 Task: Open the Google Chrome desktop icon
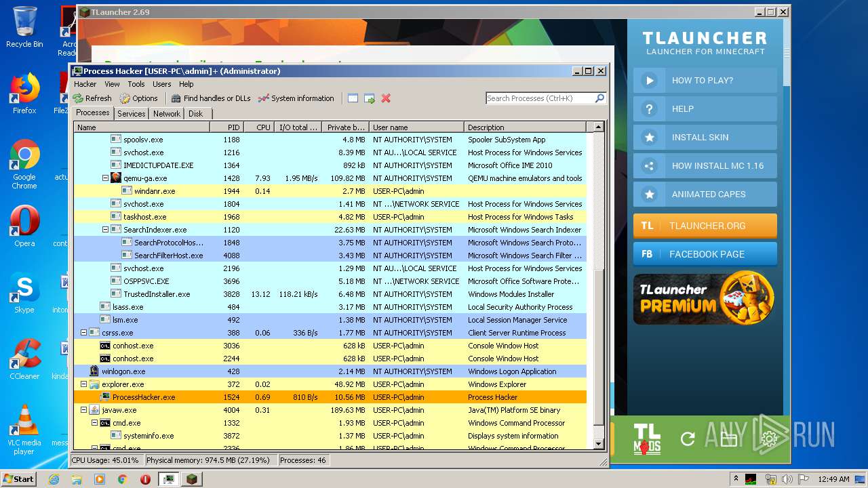(24, 164)
